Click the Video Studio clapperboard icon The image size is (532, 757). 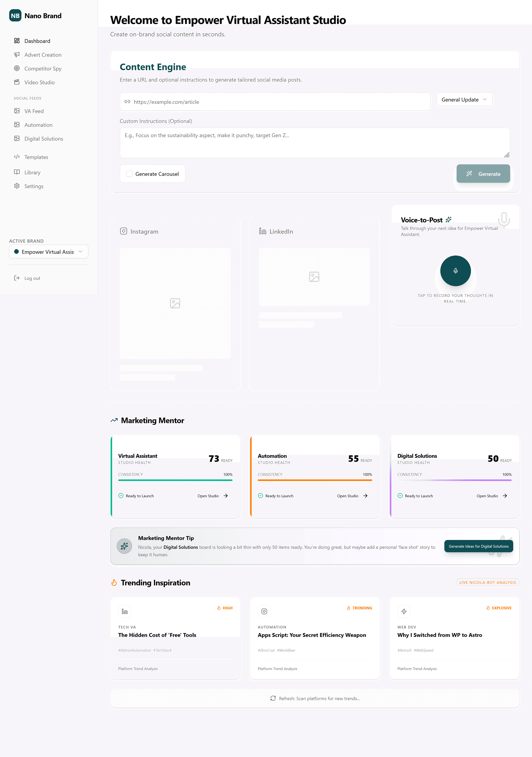coord(17,82)
